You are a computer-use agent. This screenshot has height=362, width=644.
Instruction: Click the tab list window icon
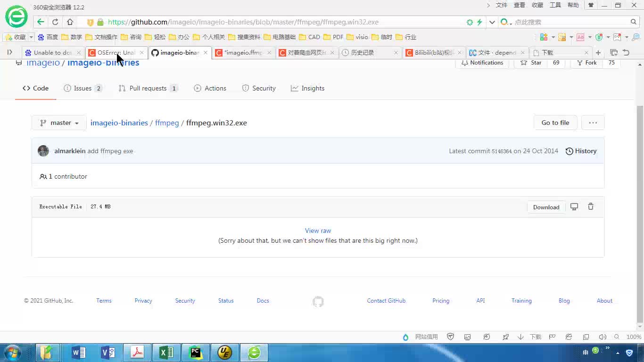point(614,53)
